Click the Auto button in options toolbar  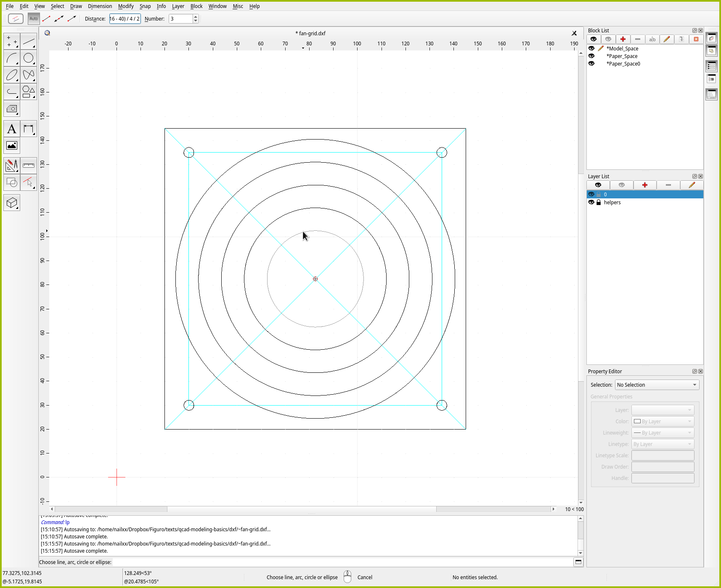[x=34, y=19]
